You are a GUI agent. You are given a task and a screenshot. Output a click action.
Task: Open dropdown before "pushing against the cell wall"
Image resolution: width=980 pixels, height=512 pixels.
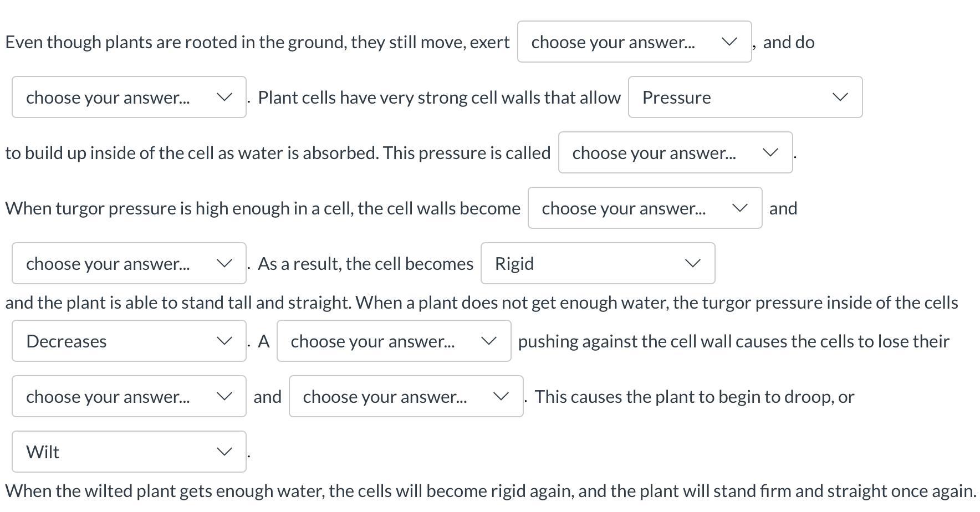click(393, 341)
